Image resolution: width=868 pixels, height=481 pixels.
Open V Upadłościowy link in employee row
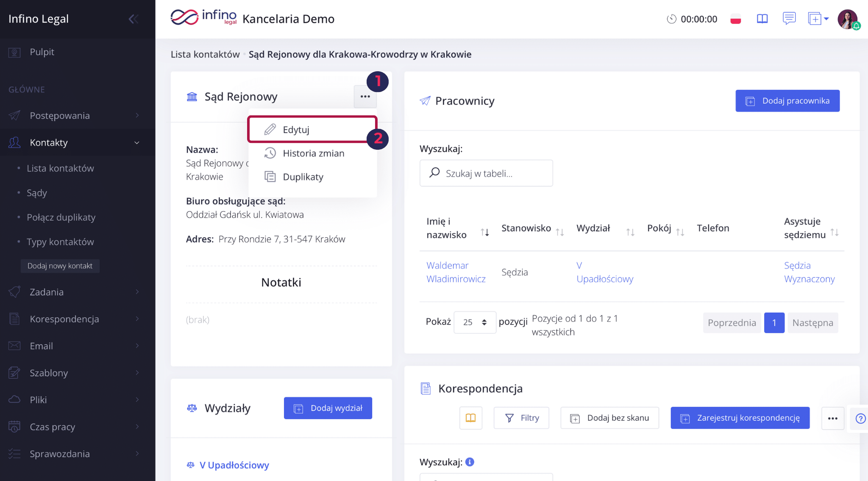point(605,272)
